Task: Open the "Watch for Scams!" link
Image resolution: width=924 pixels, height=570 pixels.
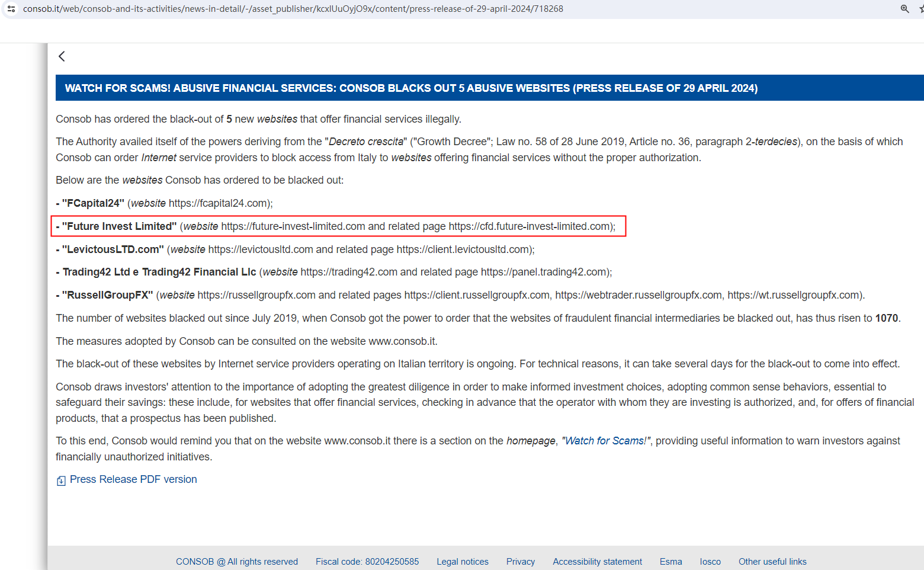Action: point(605,441)
